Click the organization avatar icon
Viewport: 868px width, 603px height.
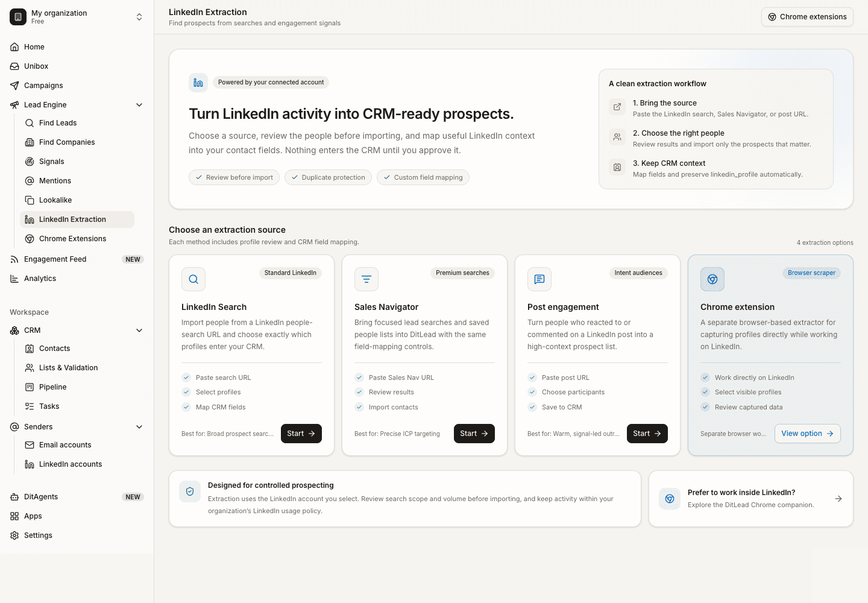(18, 17)
